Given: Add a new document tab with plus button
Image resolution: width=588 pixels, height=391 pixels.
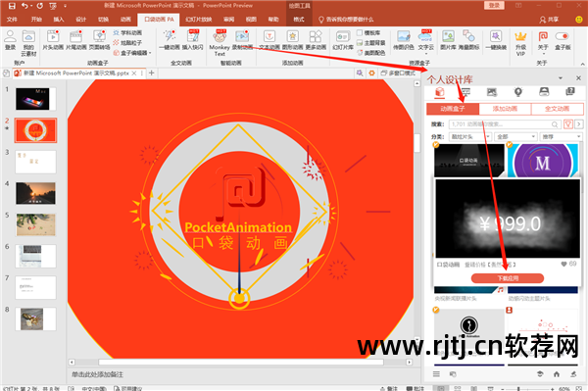Looking at the screenshot, I should pyautogui.click(x=152, y=73).
